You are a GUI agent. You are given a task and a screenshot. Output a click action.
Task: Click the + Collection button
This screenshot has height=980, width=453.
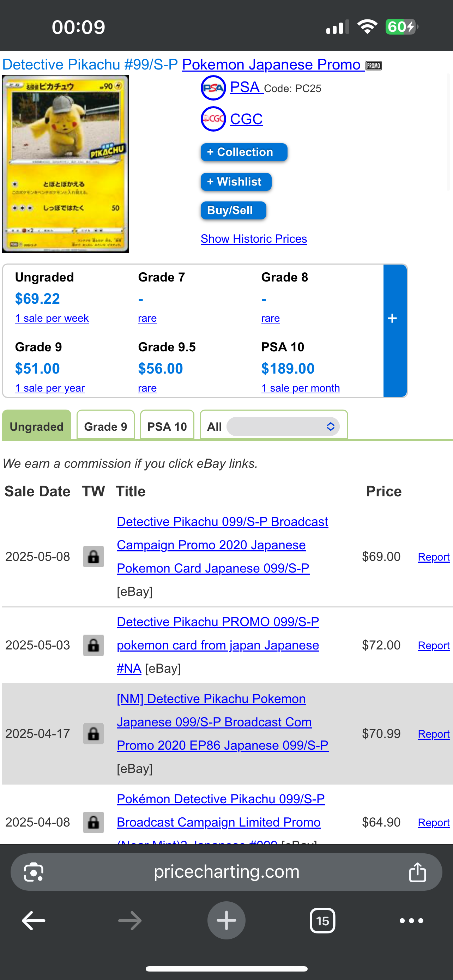point(243,152)
